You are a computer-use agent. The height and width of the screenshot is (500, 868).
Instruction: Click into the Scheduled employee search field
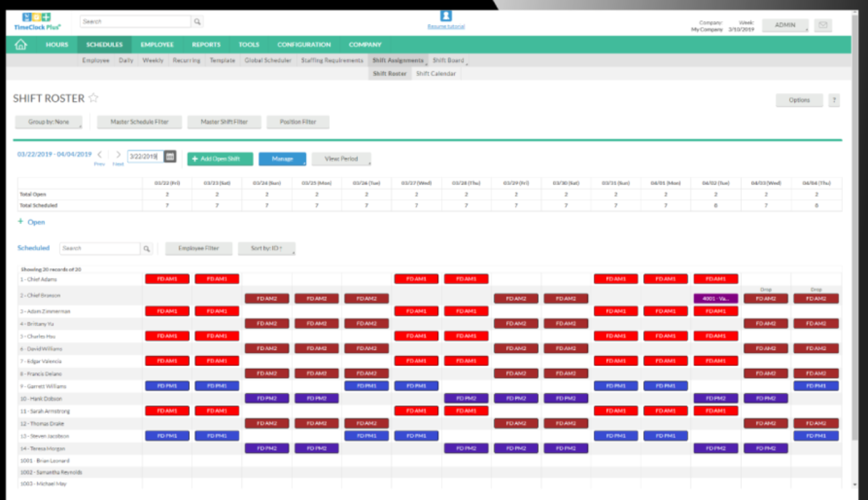click(x=100, y=249)
